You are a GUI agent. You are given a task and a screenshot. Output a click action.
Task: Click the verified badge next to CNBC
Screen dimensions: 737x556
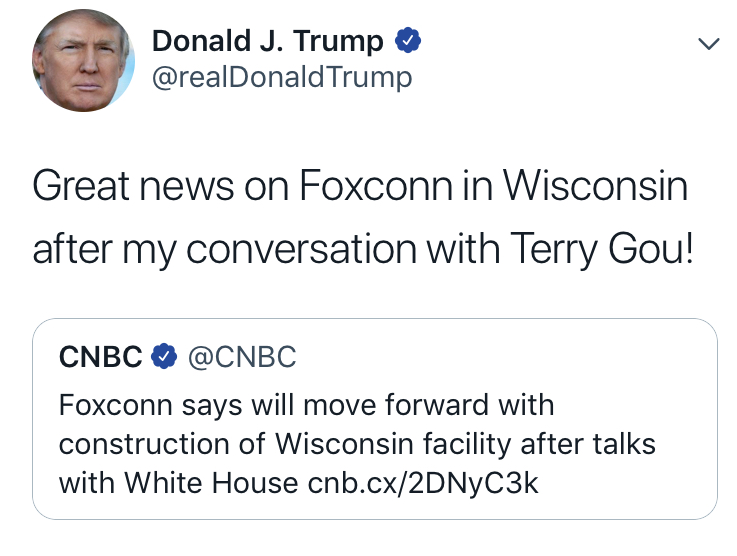pyautogui.click(x=163, y=356)
